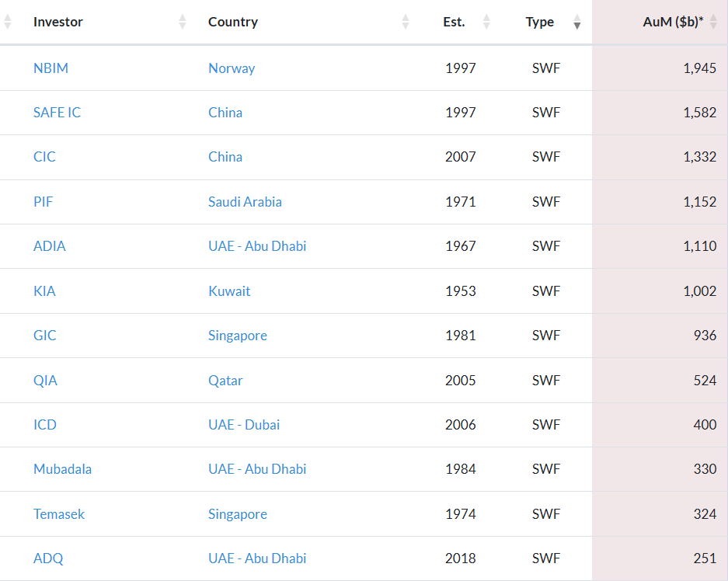The height and width of the screenshot is (581, 728).
Task: Select the 1971 established year for PIF
Action: [x=461, y=202]
